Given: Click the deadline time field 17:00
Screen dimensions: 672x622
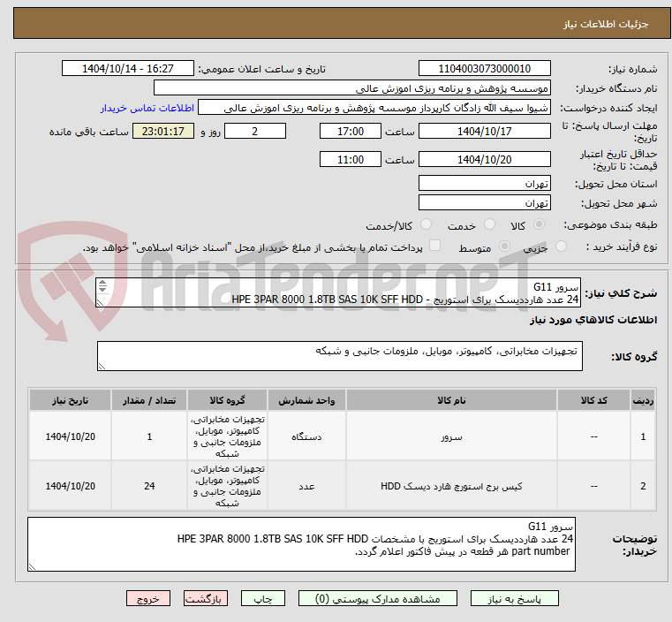Looking at the screenshot, I should pyautogui.click(x=351, y=131).
